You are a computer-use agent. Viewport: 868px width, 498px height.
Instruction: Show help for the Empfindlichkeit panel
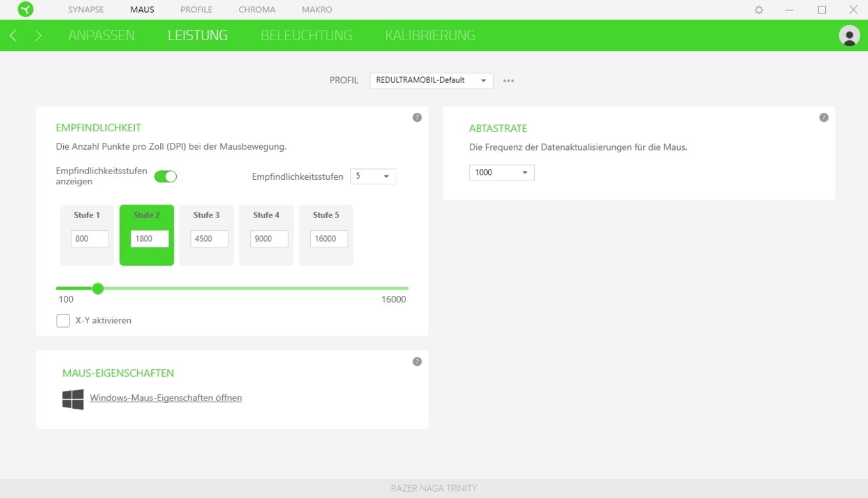(417, 117)
